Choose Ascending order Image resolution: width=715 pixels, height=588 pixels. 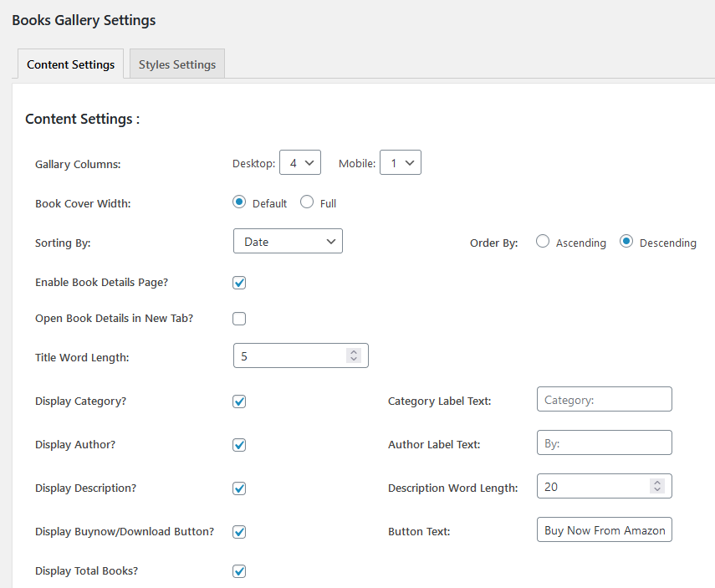543,242
